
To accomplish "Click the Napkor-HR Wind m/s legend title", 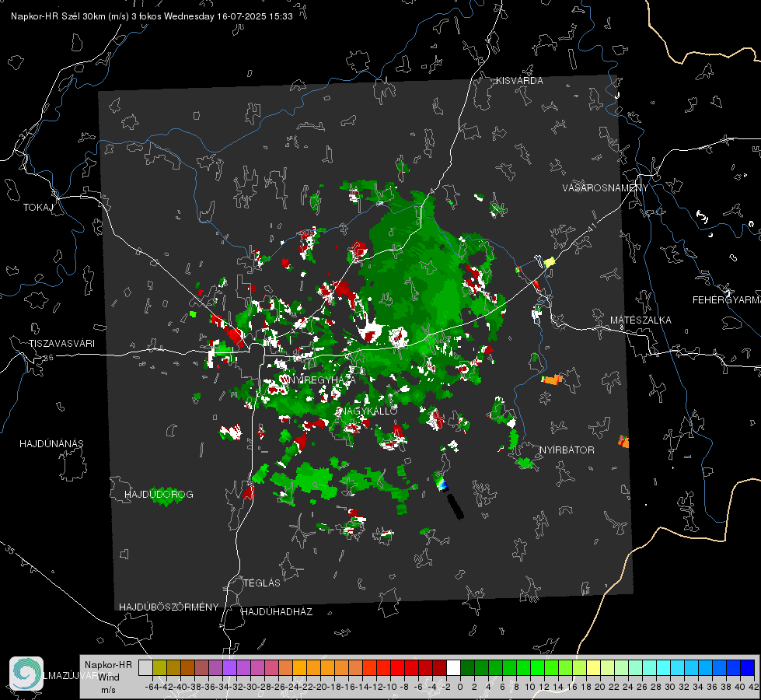I will click(108, 677).
